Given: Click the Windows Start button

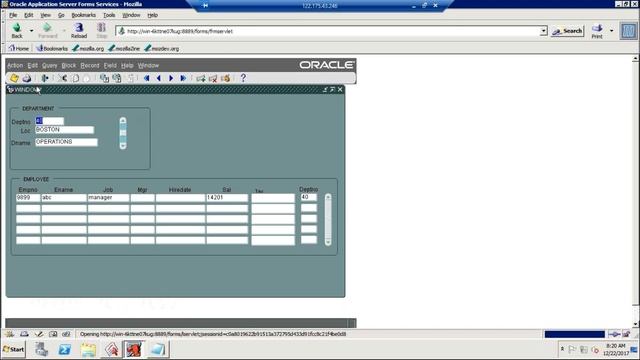Looking at the screenshot, I should [13, 349].
